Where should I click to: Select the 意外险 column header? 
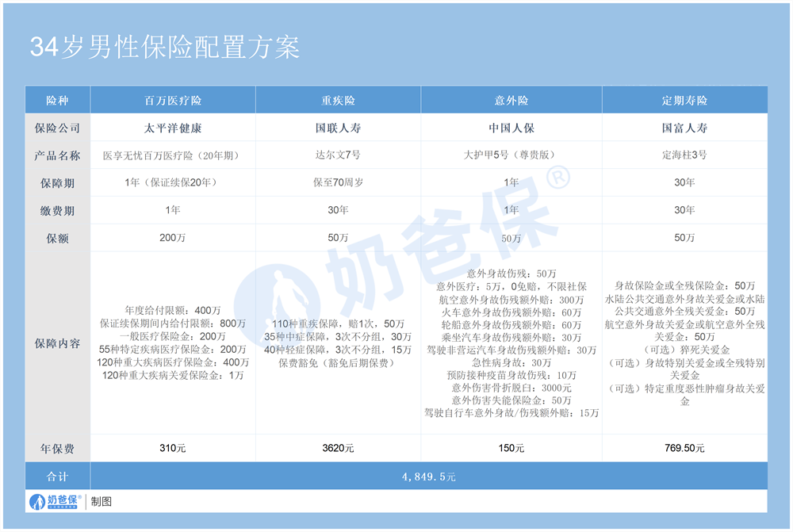511,100
